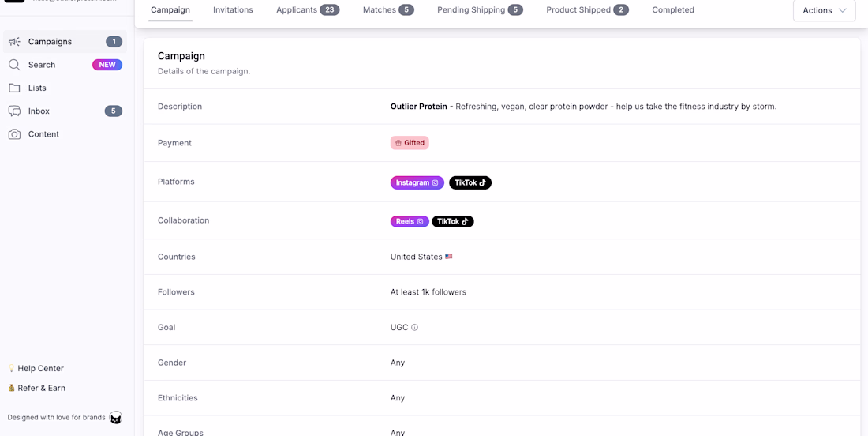This screenshot has width=868, height=436.
Task: Click the Refer & Earn link
Action: coord(41,389)
